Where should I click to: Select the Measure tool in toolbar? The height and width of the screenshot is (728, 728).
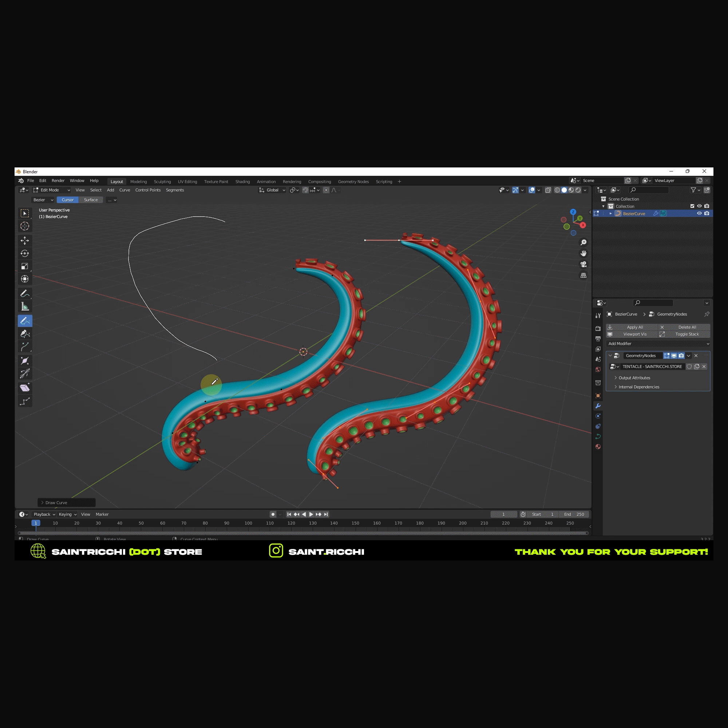click(x=25, y=306)
